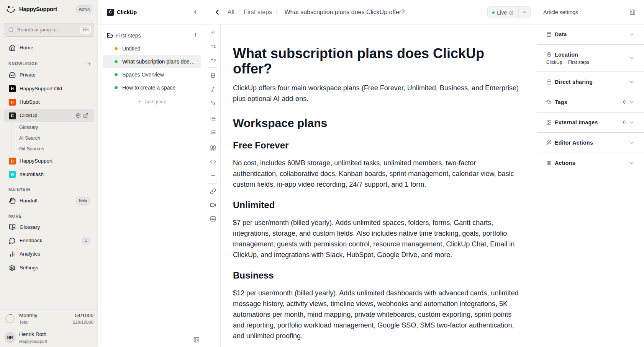Click the HappySupport logo
Screen dimensions: 644x347
[11, 9]
